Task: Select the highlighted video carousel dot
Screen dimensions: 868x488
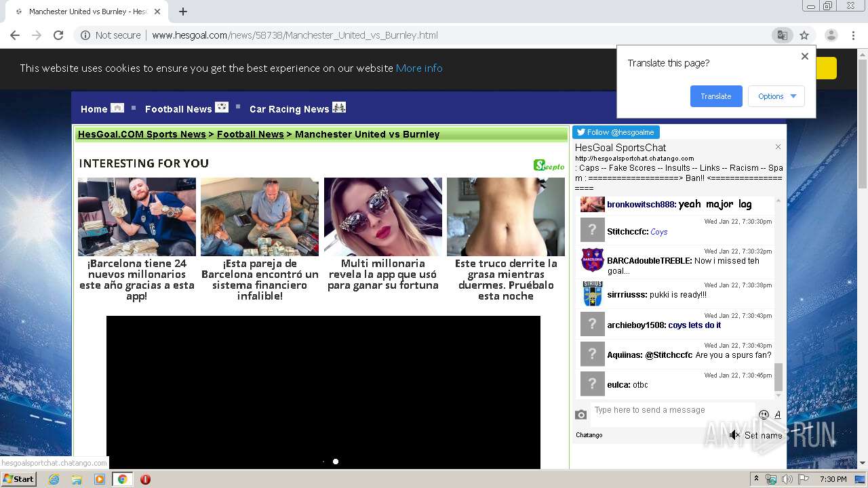Action: 336,462
